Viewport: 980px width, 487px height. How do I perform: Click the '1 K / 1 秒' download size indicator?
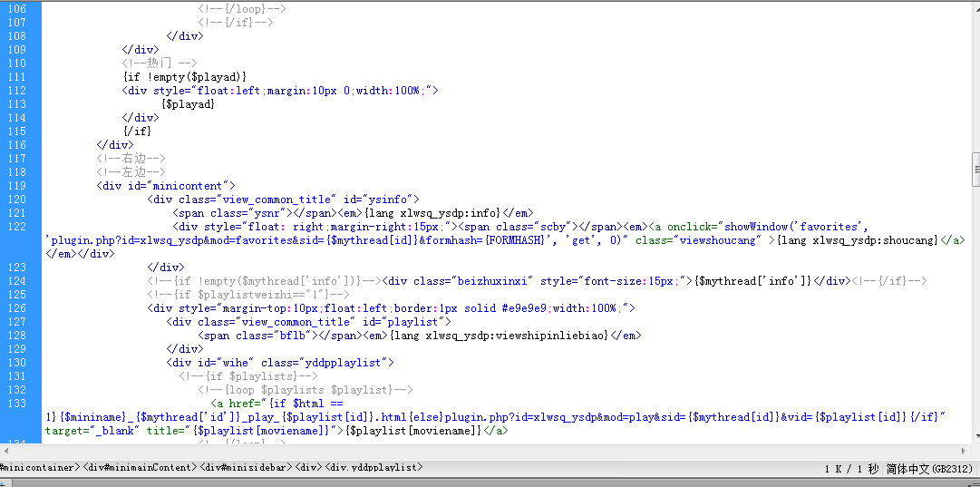[852, 468]
